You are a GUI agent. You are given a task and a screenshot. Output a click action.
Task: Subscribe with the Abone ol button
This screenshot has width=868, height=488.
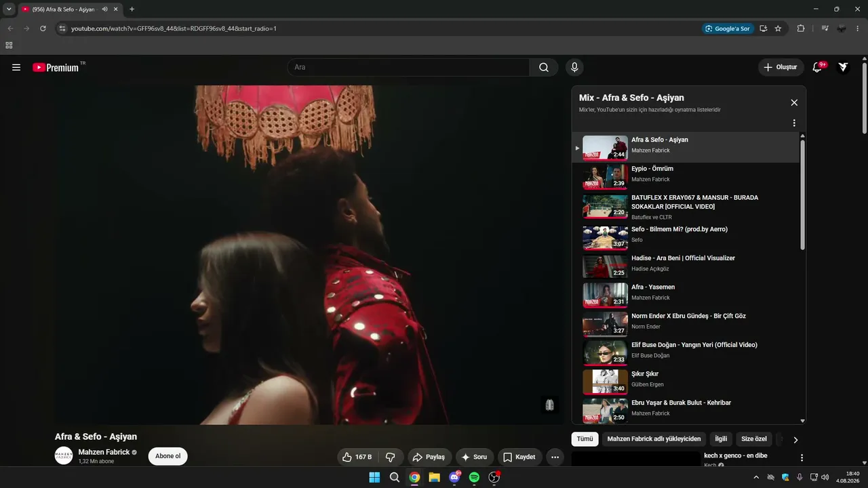[168, 456]
